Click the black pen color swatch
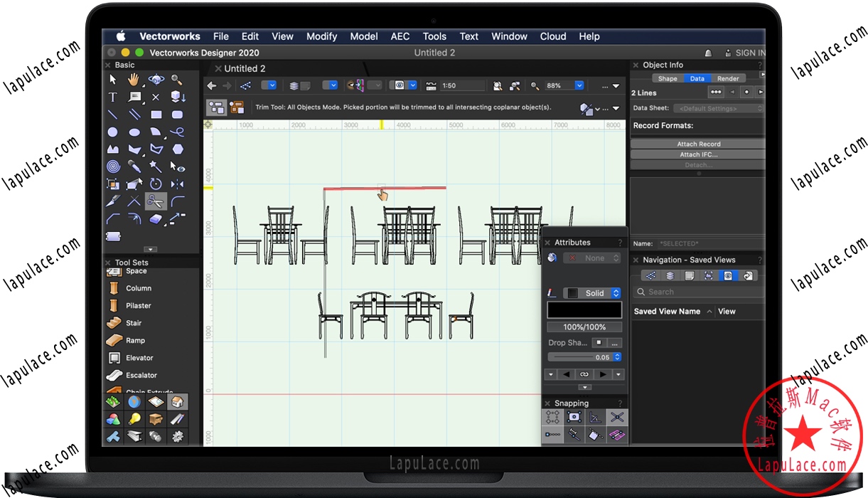This screenshot has width=868, height=498. pyautogui.click(x=584, y=310)
